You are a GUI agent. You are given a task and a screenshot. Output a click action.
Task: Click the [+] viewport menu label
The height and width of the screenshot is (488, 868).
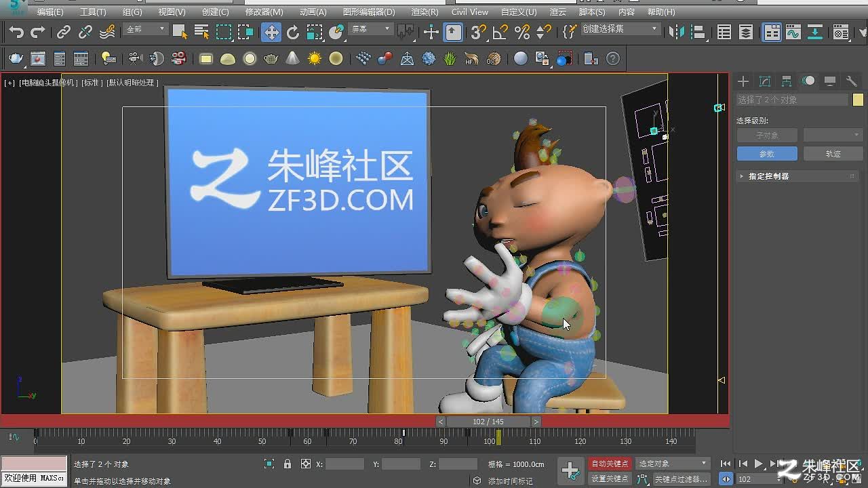(x=9, y=83)
